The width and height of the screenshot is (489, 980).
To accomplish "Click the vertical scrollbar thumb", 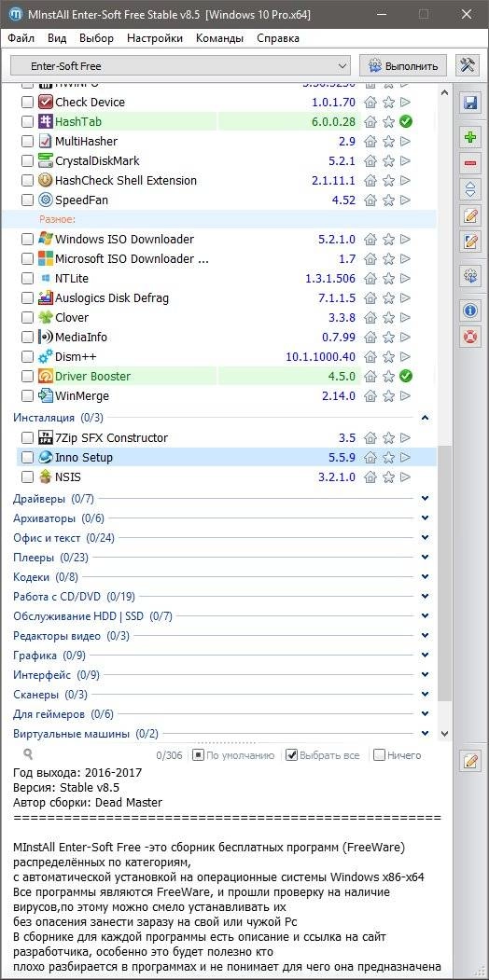I will [x=444, y=573].
